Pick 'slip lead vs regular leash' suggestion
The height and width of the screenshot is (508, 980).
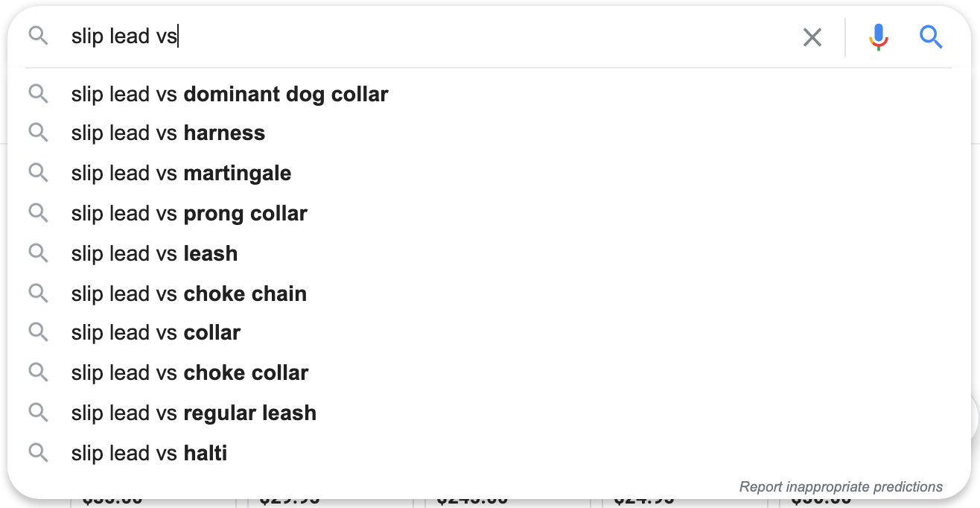click(489, 413)
